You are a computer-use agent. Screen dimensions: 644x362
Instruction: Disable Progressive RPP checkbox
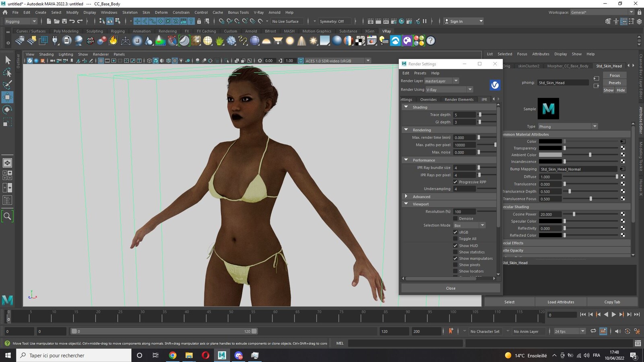456,182
